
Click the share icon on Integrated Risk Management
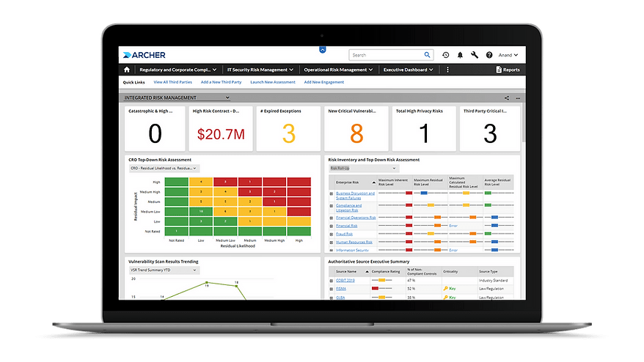coord(507,97)
